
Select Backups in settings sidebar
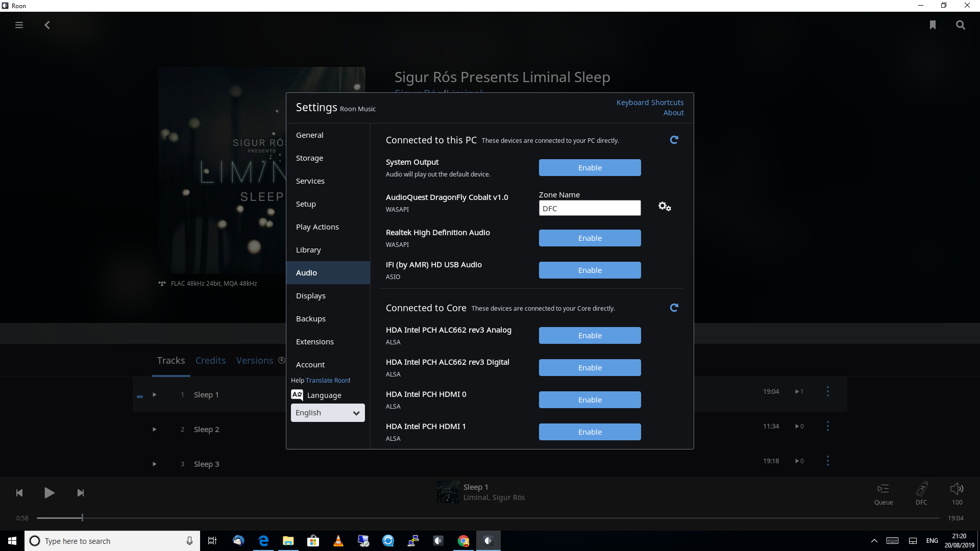pyautogui.click(x=328, y=319)
